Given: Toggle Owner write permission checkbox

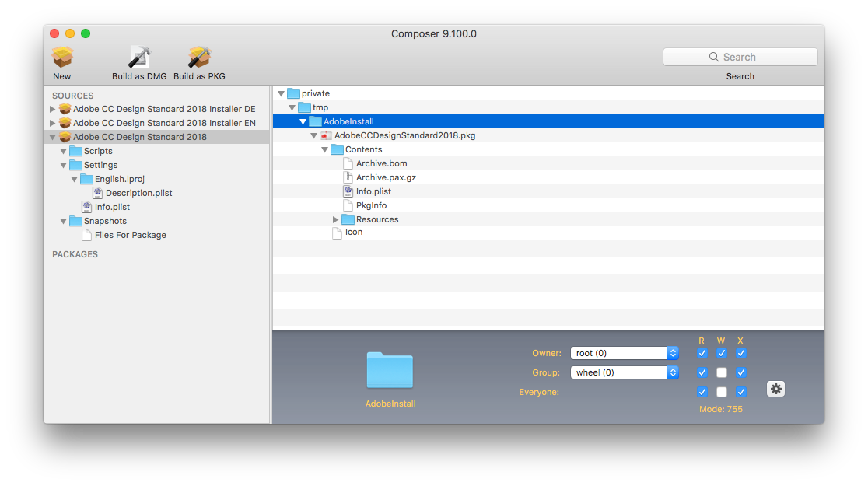Looking at the screenshot, I should click(x=721, y=353).
